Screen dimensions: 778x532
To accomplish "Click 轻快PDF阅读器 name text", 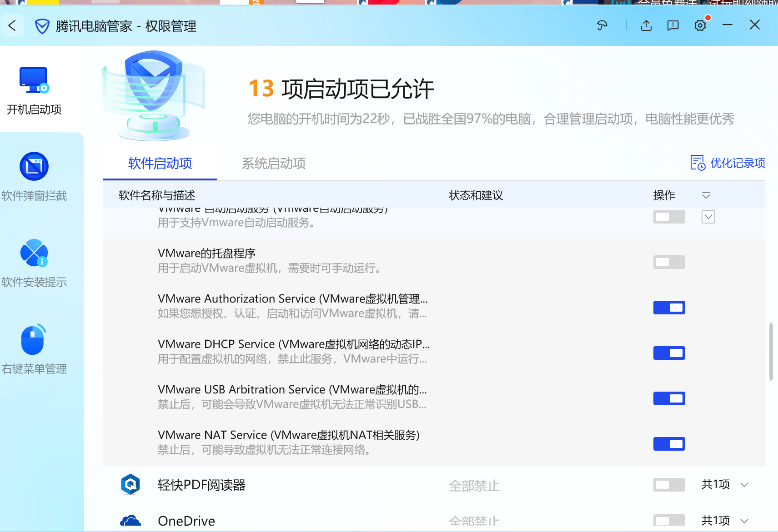I will click(201, 485).
